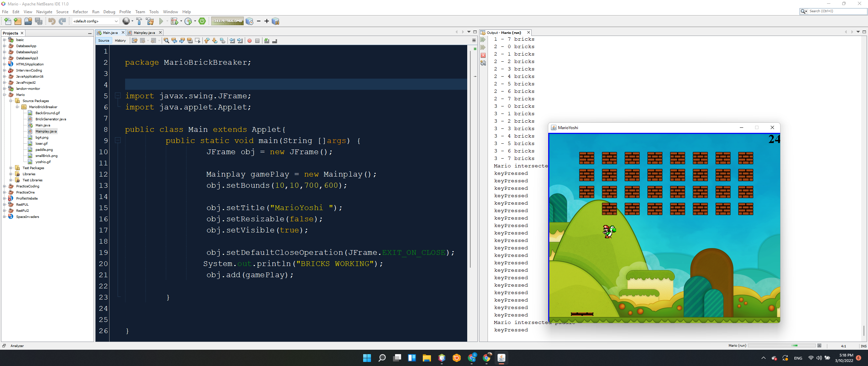Click the Profile Project clock icon
Image resolution: width=868 pixels, height=366 pixels.
point(188,21)
